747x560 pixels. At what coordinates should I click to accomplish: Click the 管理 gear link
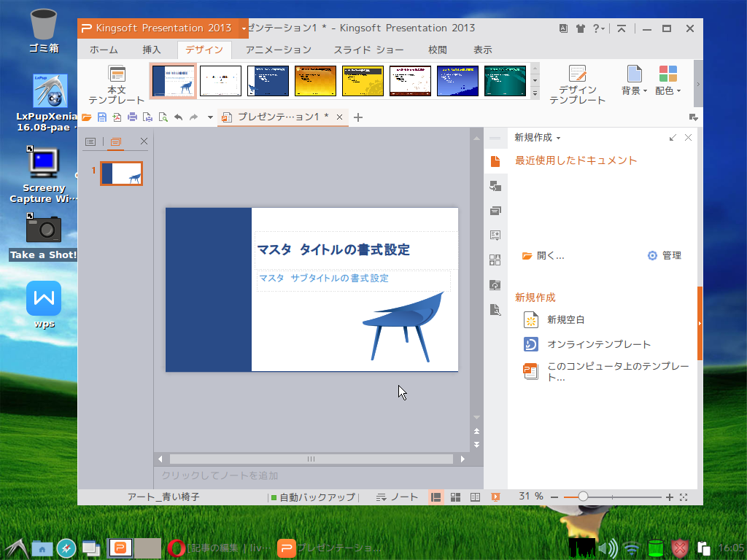pos(665,256)
